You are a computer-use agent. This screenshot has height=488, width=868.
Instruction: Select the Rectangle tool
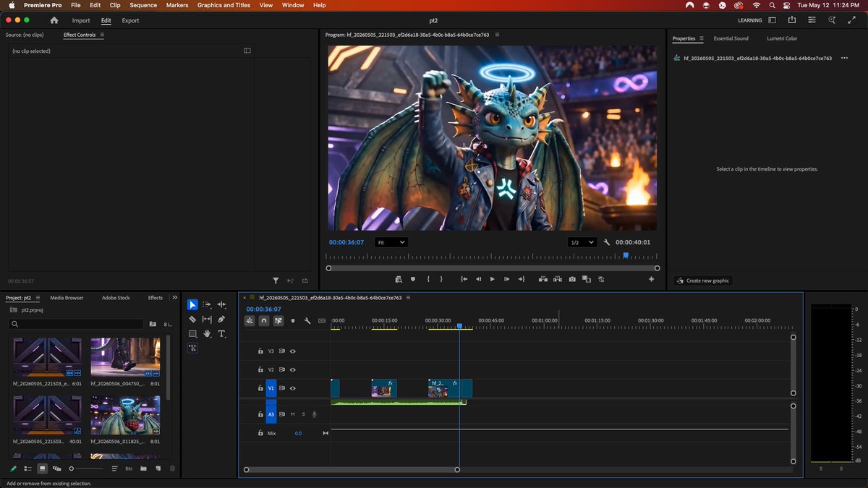pos(192,333)
